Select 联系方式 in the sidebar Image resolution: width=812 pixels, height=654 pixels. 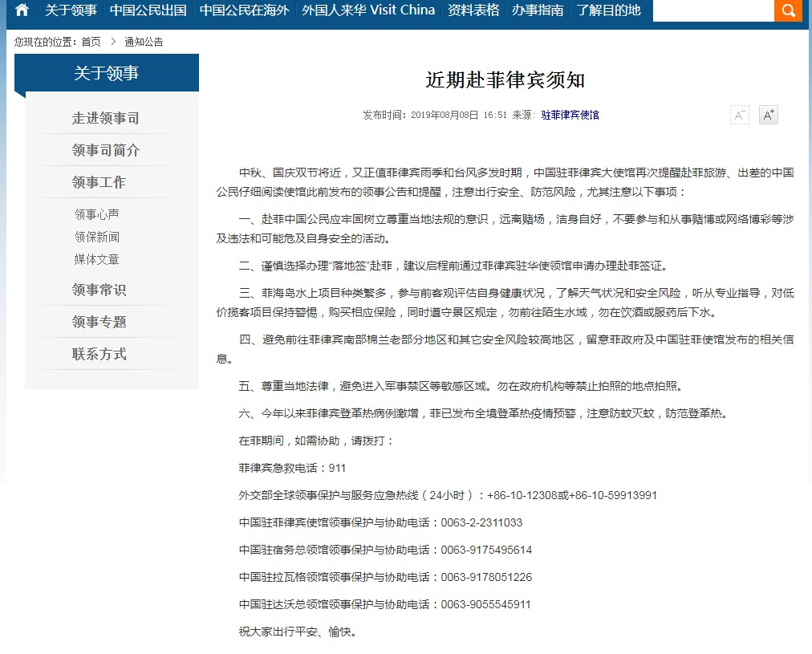click(99, 354)
